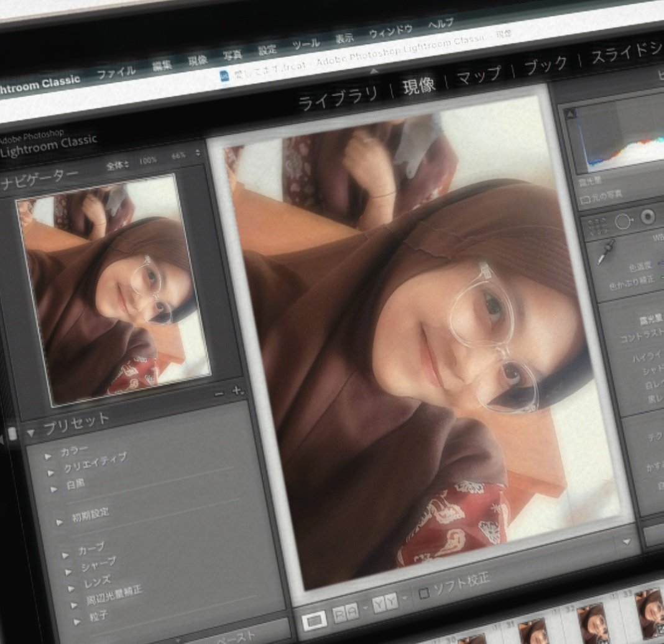Expand the レンズ preset group
This screenshot has height=644, width=664.
pos(71,589)
